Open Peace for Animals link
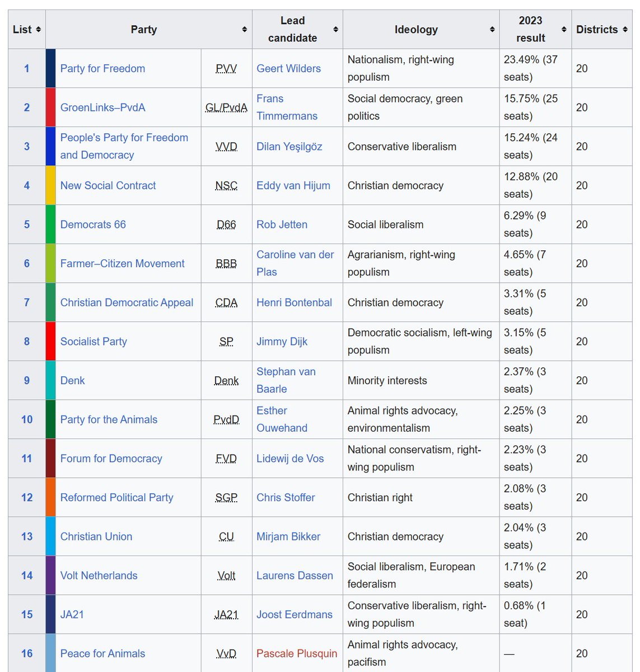This screenshot has width=640, height=672. (102, 654)
